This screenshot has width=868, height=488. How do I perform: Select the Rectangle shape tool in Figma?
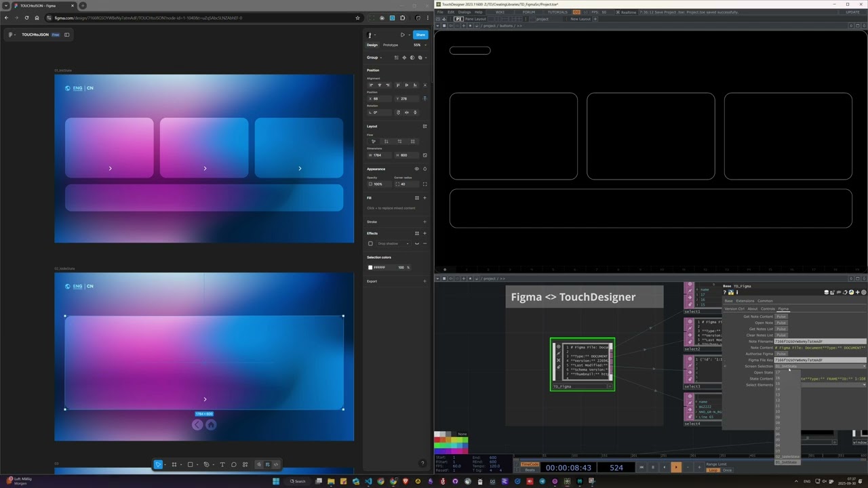point(191,464)
